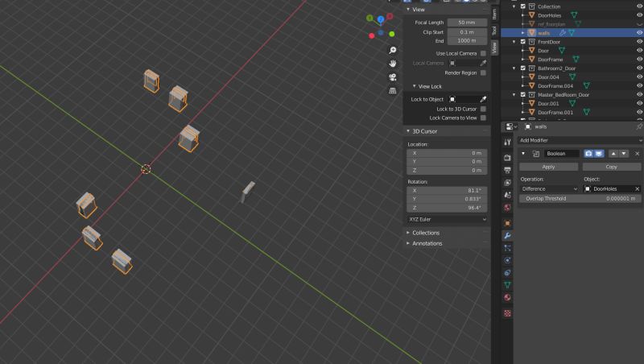Pick Lock to Object with eyedropper
Image resolution: width=644 pixels, height=364 pixels.
coord(483,99)
